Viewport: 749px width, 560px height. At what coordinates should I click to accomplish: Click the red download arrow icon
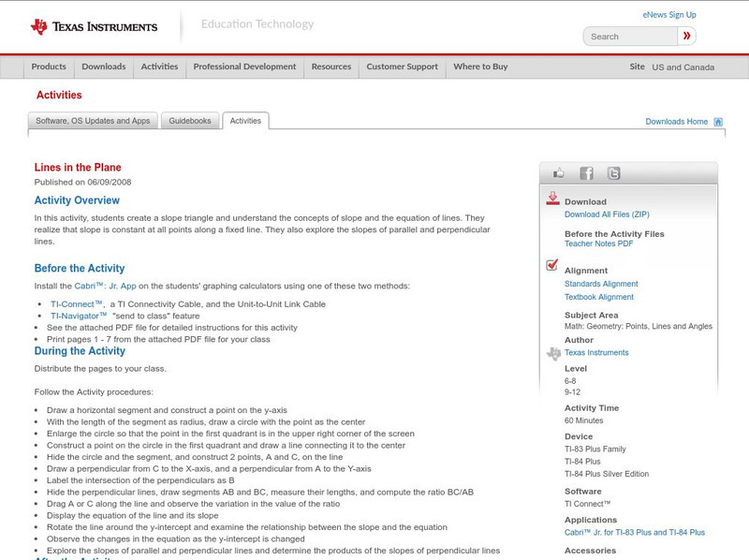(x=552, y=199)
